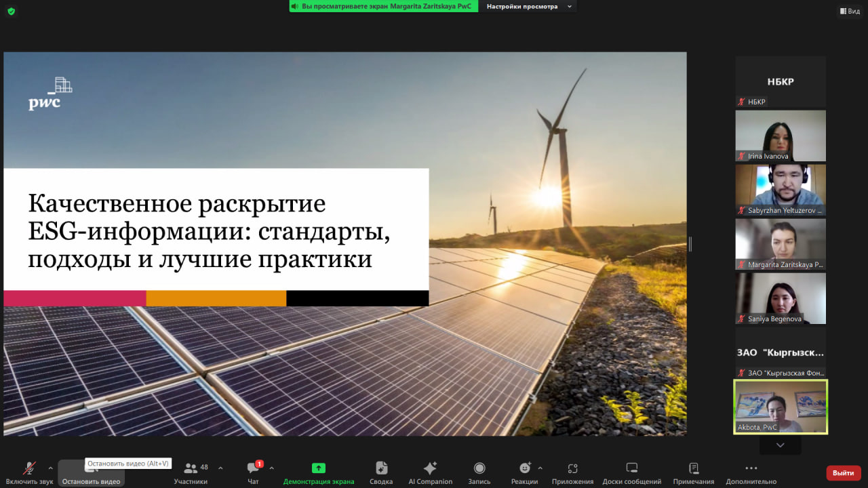868x488 pixels.
Task: Expand participants options arrow
Action: 220,468
